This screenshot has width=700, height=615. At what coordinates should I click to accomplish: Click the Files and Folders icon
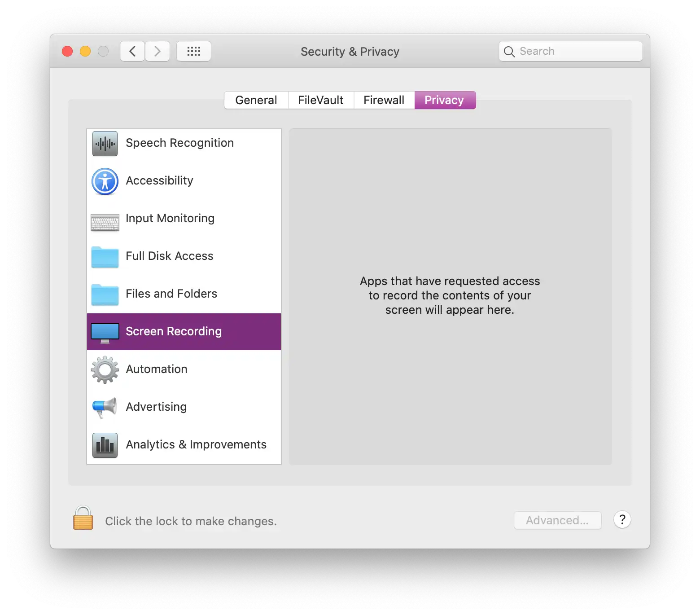coord(105,294)
